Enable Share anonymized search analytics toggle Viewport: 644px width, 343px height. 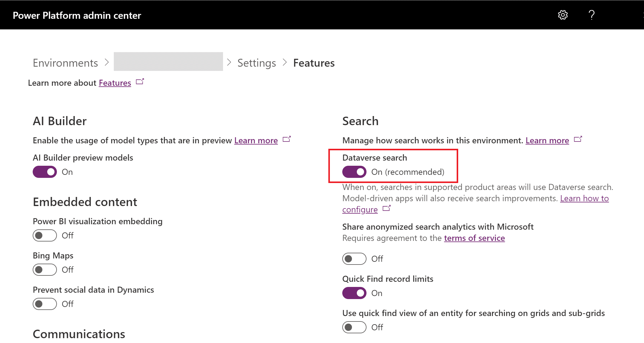tap(354, 259)
